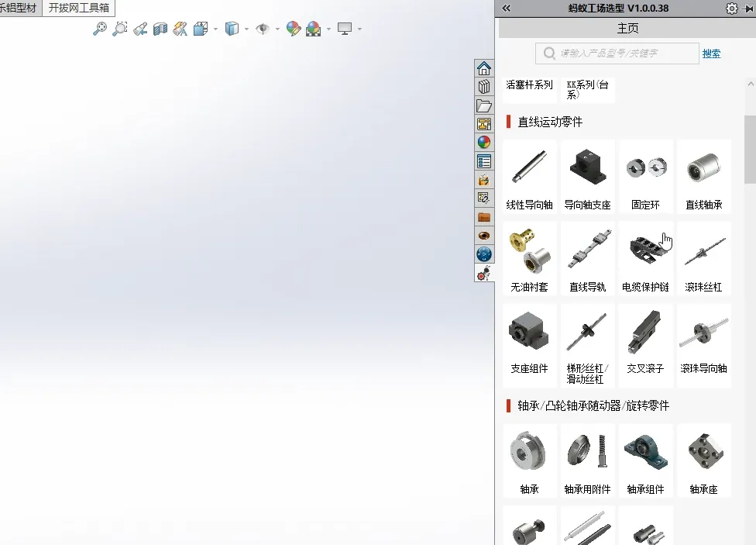Open 直线轴承 part category
The image size is (756, 545).
coord(704,176)
